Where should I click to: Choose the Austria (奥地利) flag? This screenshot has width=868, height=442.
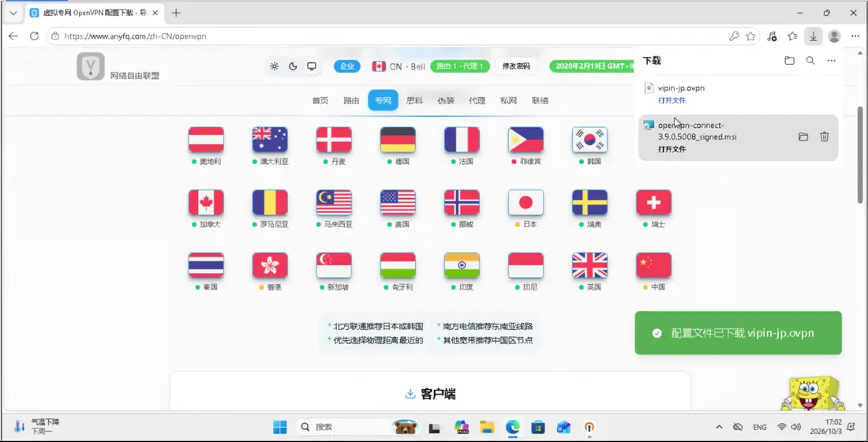(206, 140)
